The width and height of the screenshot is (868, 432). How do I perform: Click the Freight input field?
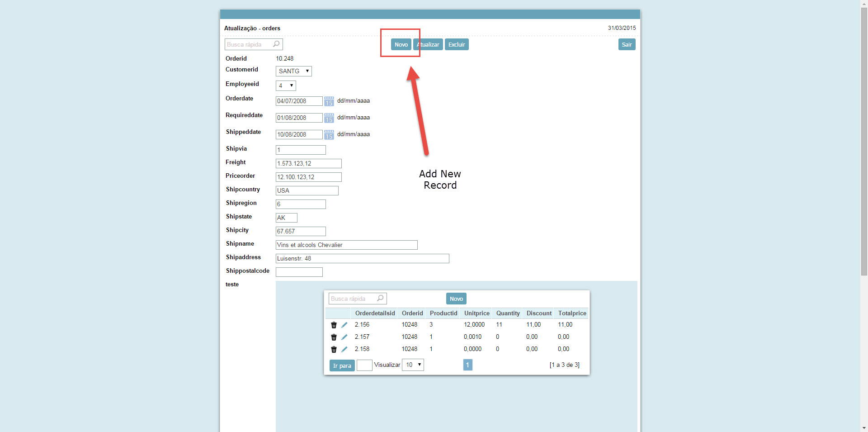coord(309,163)
